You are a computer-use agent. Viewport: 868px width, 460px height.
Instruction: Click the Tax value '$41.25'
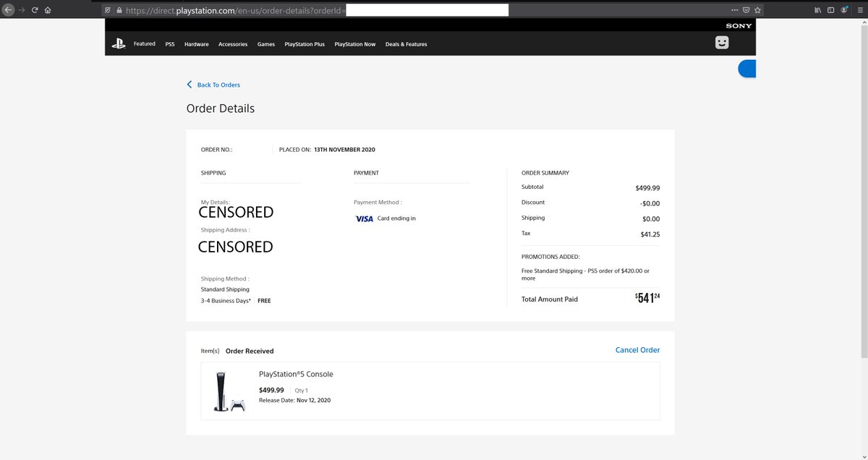coord(650,234)
